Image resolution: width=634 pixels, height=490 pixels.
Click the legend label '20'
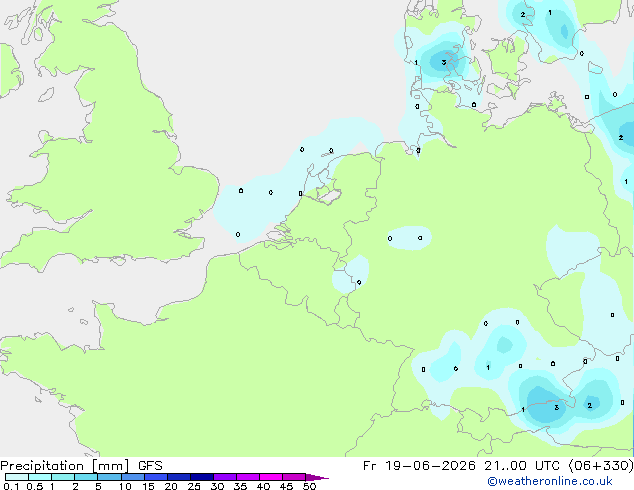click(171, 486)
